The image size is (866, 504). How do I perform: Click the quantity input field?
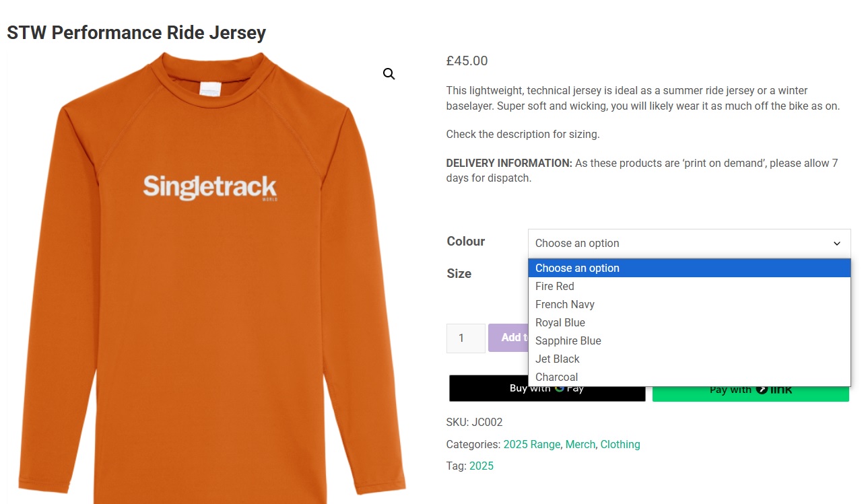(x=465, y=338)
